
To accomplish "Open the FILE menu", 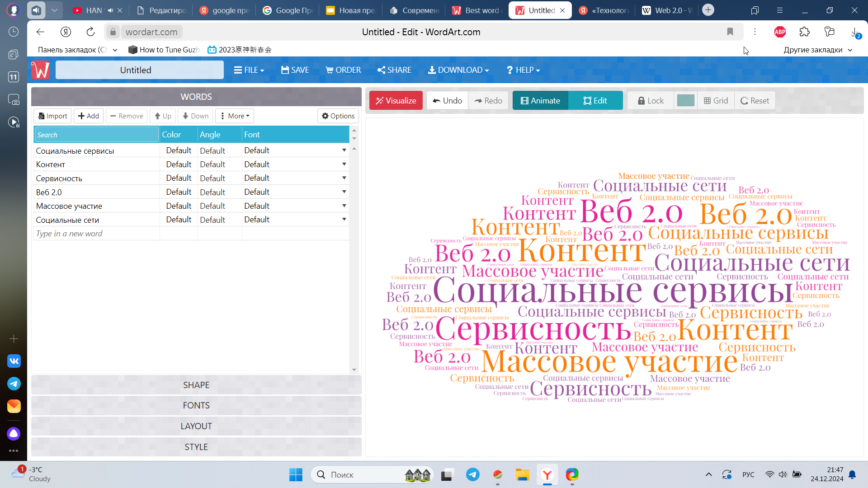I will pos(249,70).
